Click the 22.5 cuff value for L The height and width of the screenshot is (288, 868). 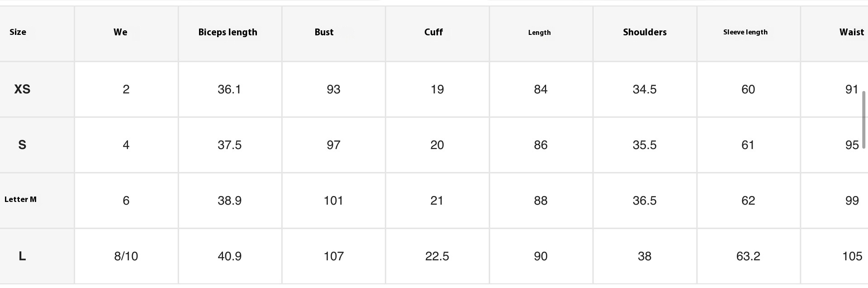click(437, 256)
